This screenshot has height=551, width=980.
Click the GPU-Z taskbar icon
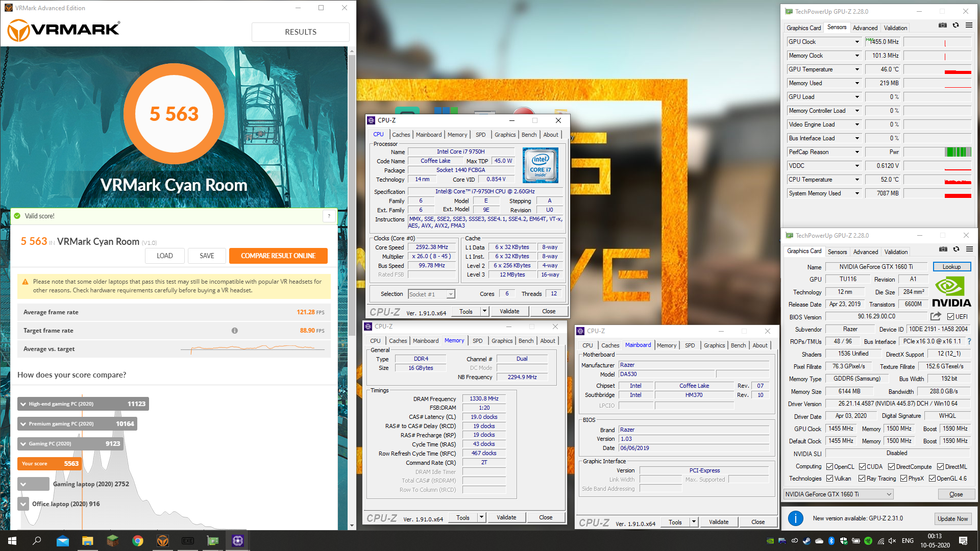point(213,541)
